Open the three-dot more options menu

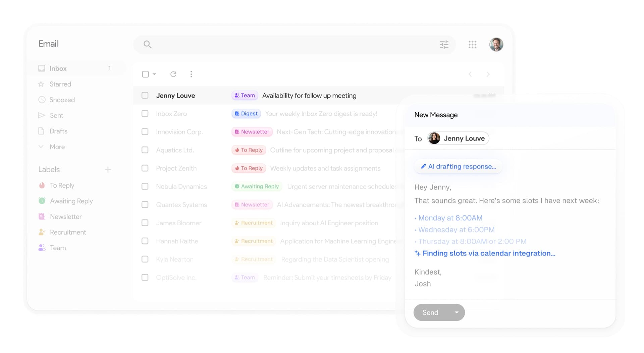point(191,74)
